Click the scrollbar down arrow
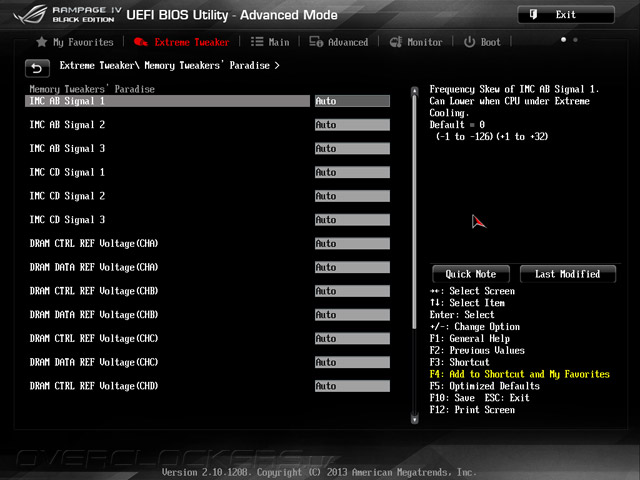 [415, 419]
